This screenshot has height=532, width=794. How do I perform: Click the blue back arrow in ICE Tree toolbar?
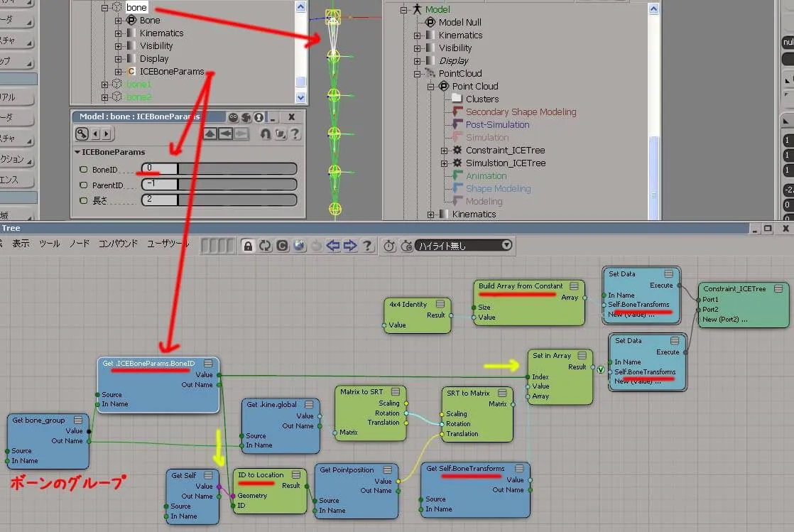[333, 246]
